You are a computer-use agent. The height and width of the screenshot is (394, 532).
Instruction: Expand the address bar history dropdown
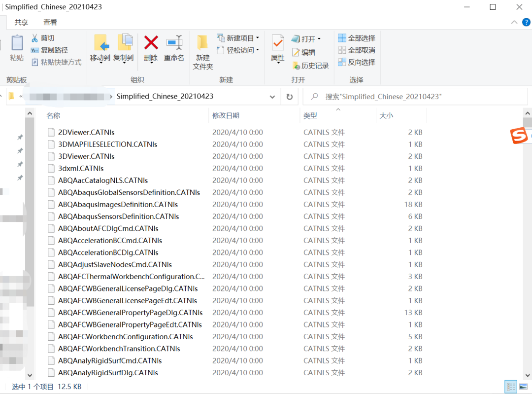(272, 97)
